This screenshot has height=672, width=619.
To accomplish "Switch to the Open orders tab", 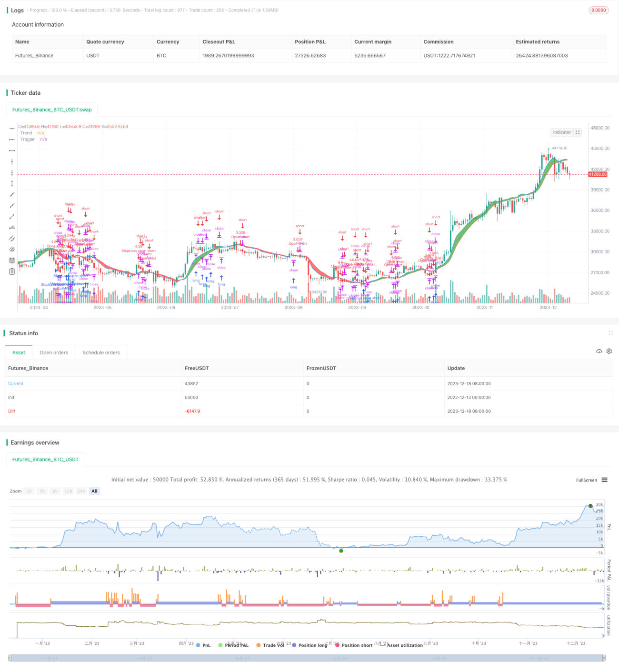I will (x=54, y=353).
